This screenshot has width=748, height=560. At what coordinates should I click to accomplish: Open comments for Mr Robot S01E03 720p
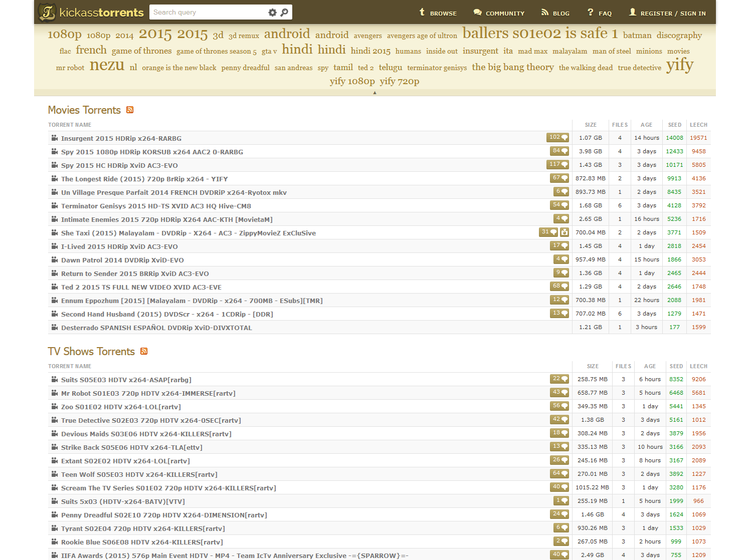click(559, 392)
